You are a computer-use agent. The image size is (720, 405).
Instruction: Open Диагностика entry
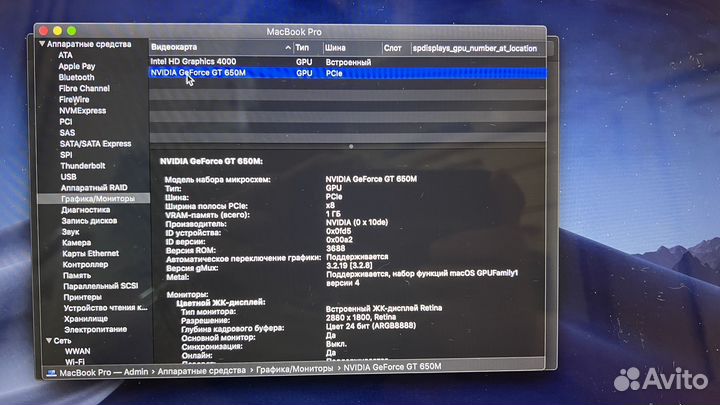pyautogui.click(x=86, y=210)
